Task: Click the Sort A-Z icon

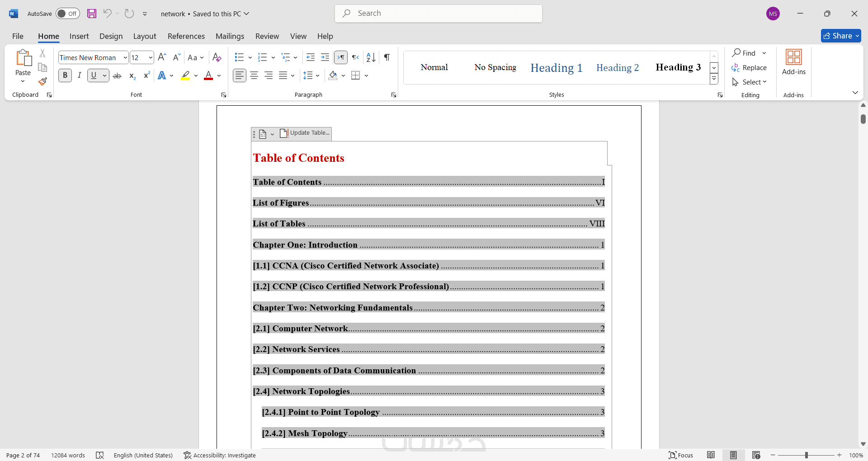Action: pyautogui.click(x=371, y=57)
